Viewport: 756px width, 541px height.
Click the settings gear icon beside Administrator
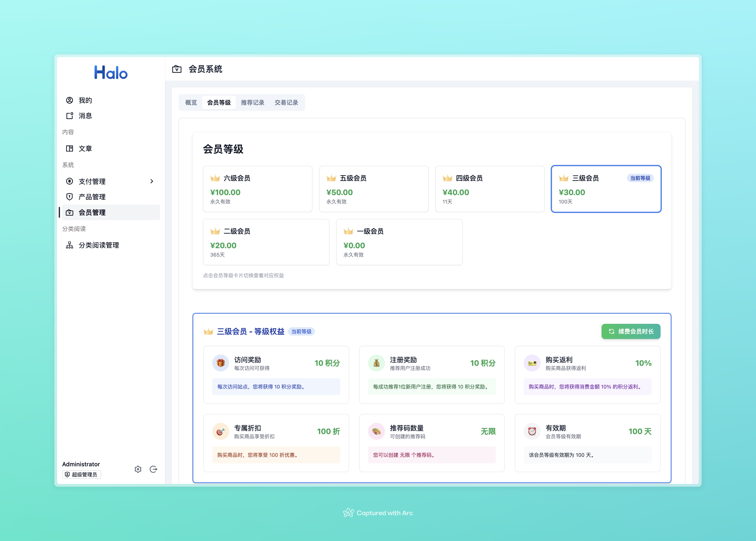point(138,469)
